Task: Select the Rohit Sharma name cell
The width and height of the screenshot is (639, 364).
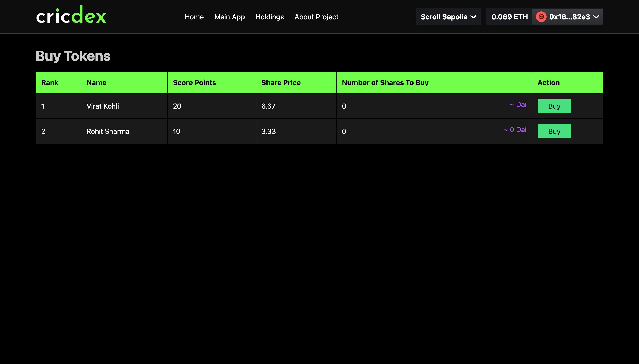Action: click(124, 131)
